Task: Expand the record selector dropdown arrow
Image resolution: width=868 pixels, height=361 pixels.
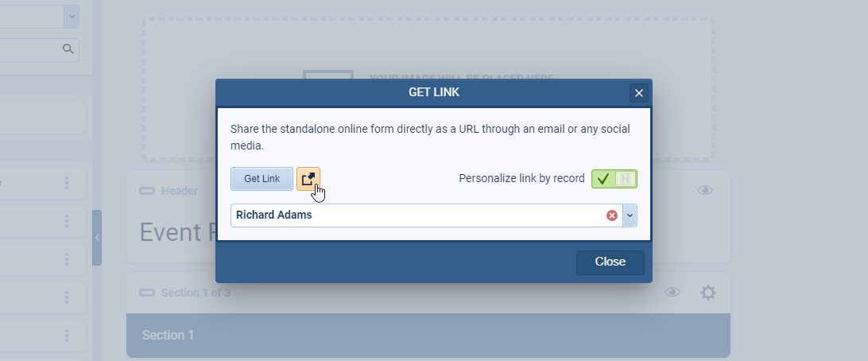Action: [x=630, y=215]
